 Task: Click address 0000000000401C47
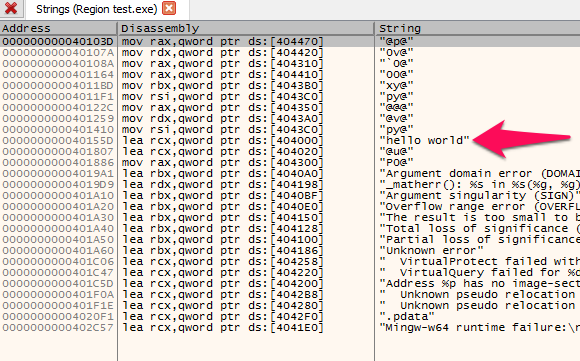(58, 273)
